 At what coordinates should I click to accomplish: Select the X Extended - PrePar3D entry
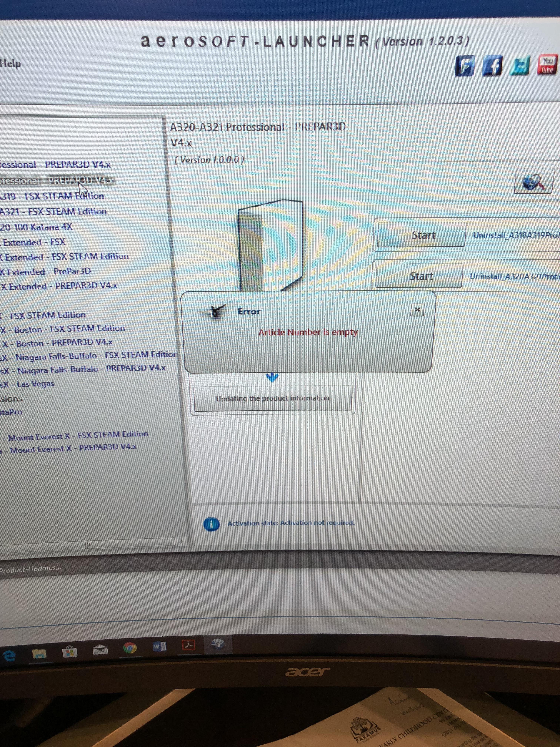(x=46, y=271)
